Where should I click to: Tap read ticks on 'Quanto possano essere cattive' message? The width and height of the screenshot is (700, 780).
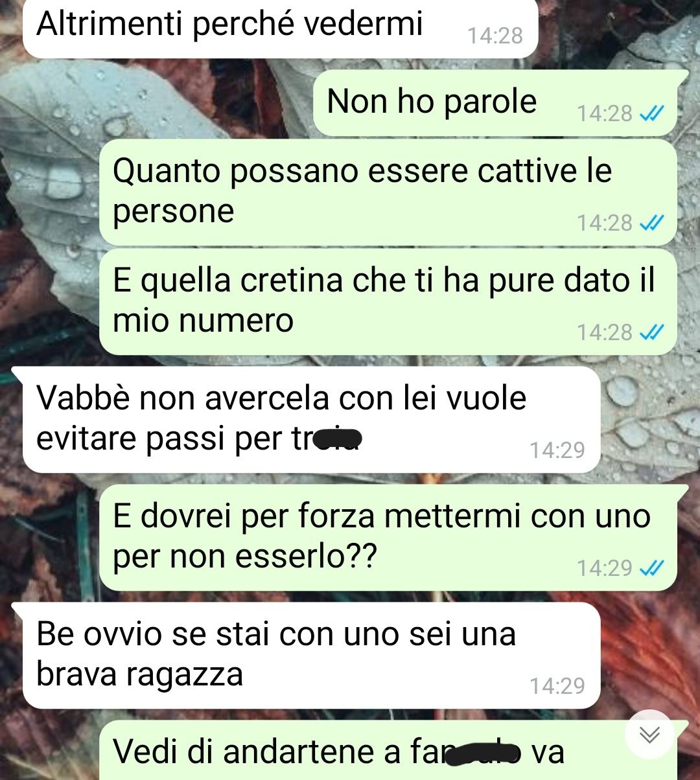[651, 224]
